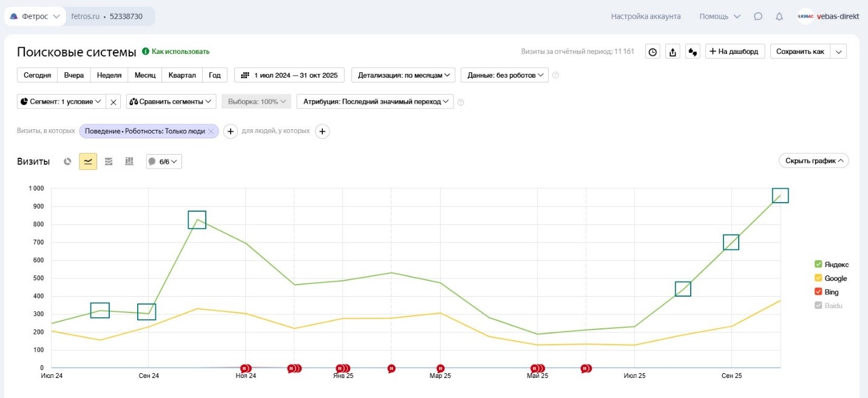The image size is (868, 398).
Task: Switch to the pie chart view
Action: 68,161
